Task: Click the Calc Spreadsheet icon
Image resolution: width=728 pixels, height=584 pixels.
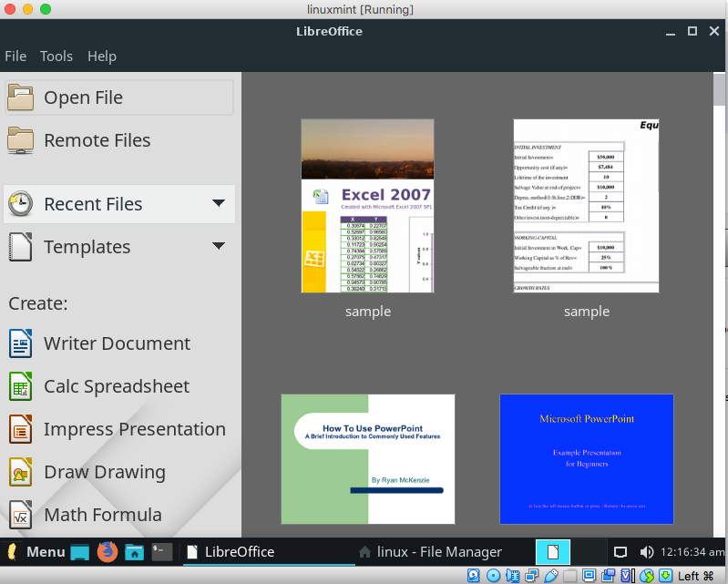Action: pyautogui.click(x=20, y=386)
